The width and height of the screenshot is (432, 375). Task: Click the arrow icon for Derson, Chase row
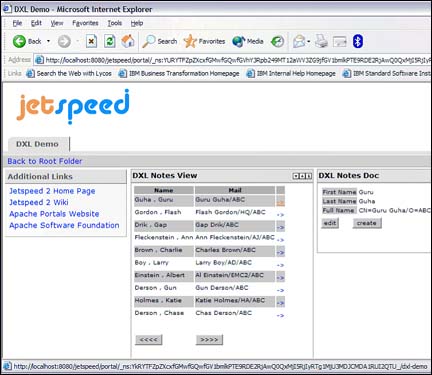(280, 316)
